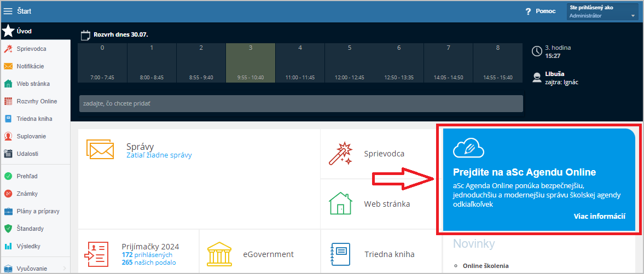This screenshot has height=274, width=644.
Task: Select timetable period 8 at 14:55 - 15:40
Action: tap(498, 63)
